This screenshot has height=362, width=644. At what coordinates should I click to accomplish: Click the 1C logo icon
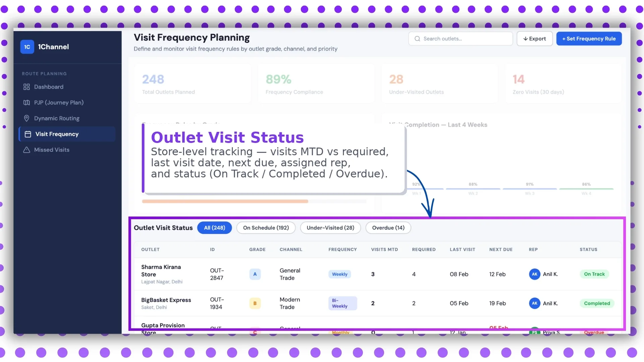[27, 47]
